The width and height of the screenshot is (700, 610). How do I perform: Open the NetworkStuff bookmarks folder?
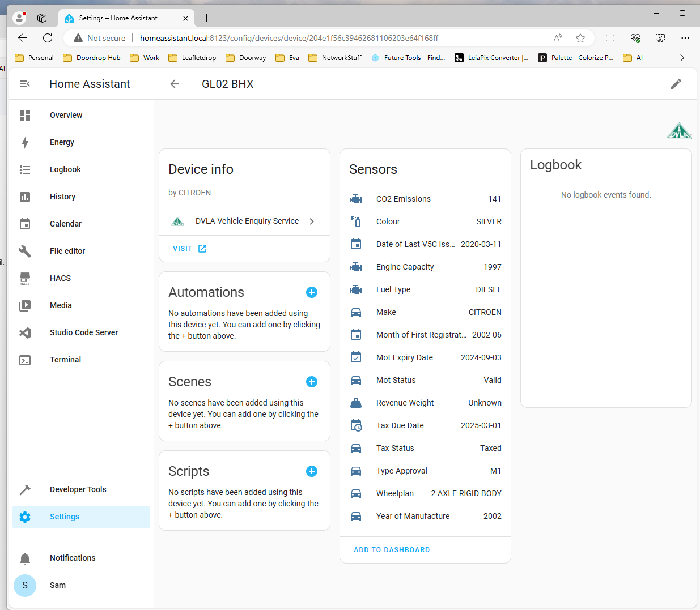(335, 58)
